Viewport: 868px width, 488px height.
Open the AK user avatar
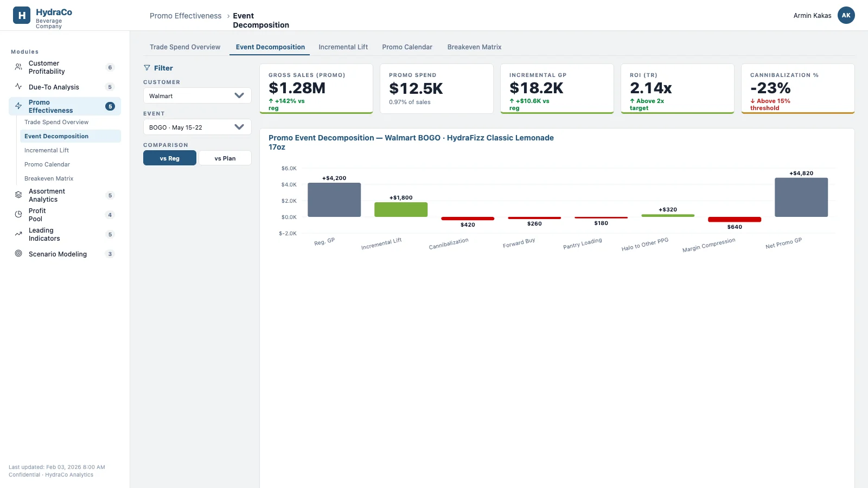(x=846, y=15)
